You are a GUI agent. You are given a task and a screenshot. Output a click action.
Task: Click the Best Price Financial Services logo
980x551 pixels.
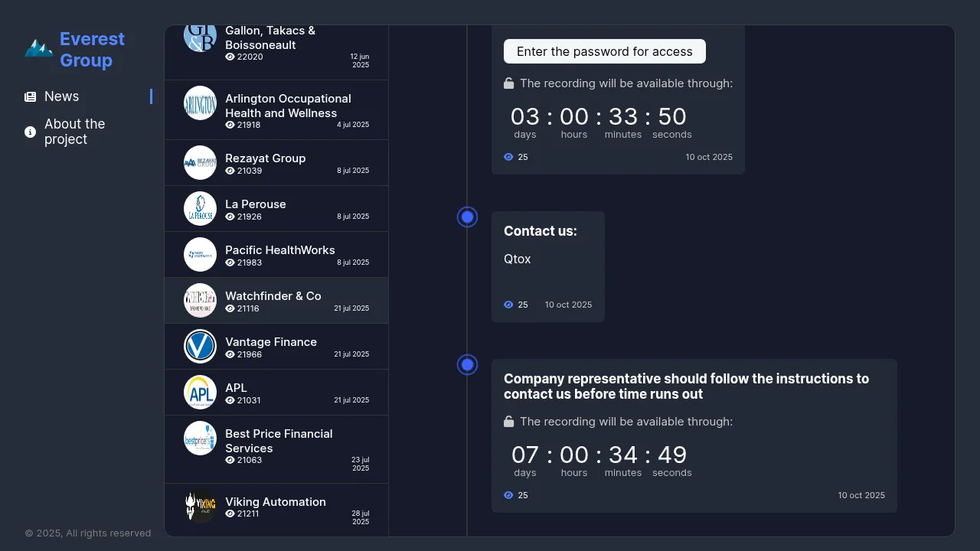[200, 439]
